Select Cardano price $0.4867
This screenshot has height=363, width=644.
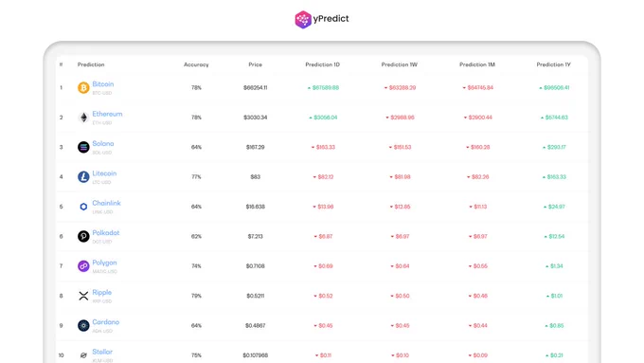255,326
